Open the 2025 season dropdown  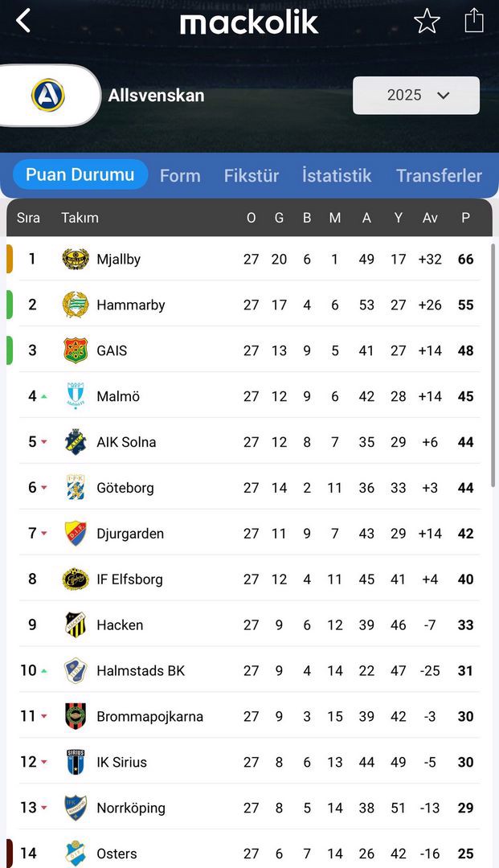click(x=416, y=96)
